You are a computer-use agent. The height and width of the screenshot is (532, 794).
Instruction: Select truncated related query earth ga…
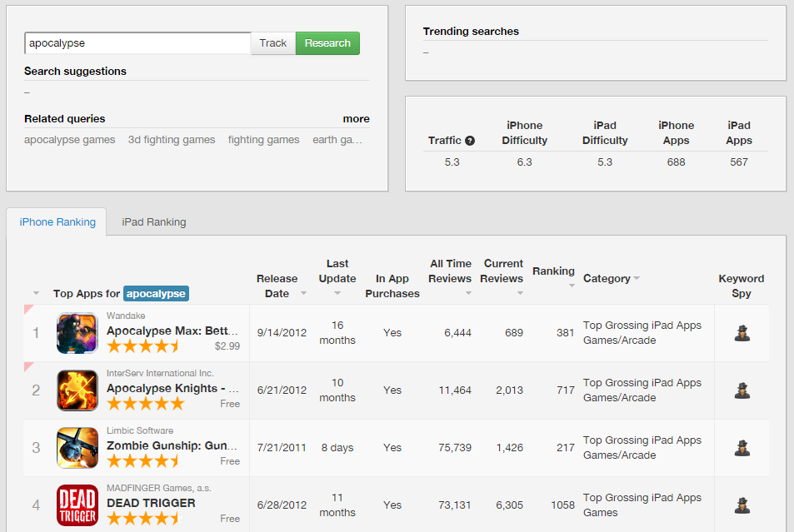[337, 140]
